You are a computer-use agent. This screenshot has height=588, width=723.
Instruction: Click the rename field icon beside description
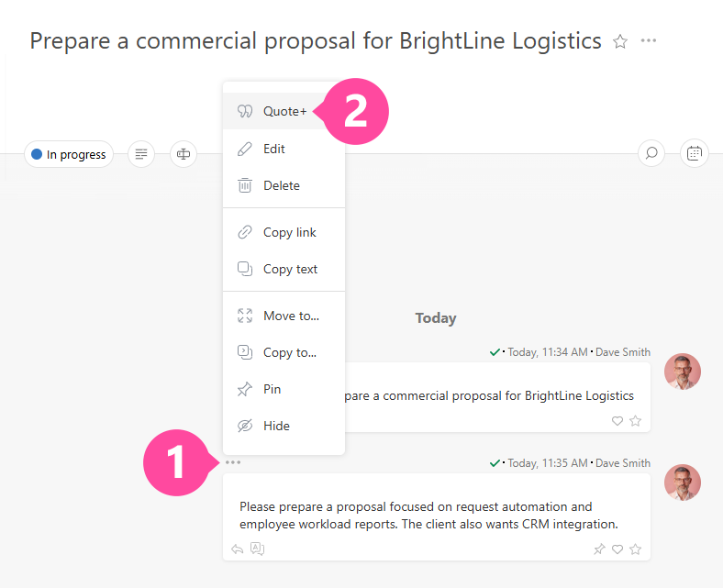pyautogui.click(x=184, y=154)
